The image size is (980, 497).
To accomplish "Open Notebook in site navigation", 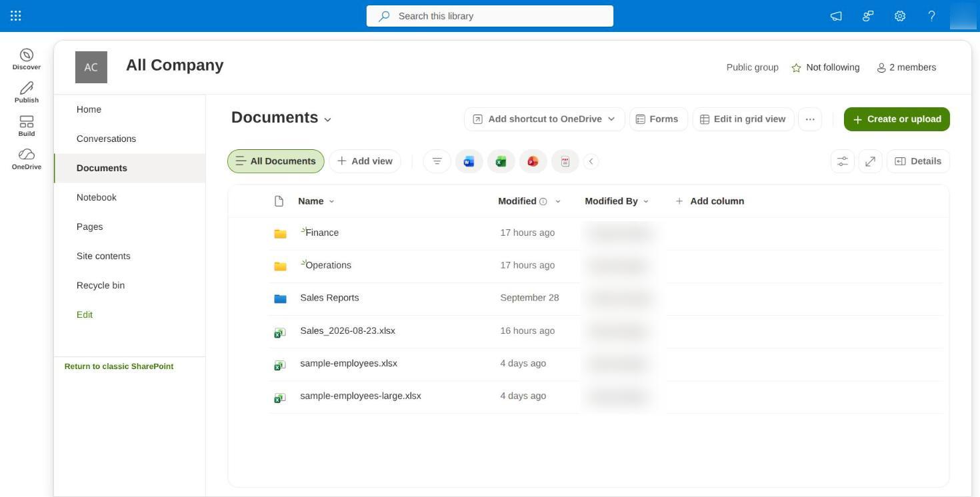I will coord(97,197).
